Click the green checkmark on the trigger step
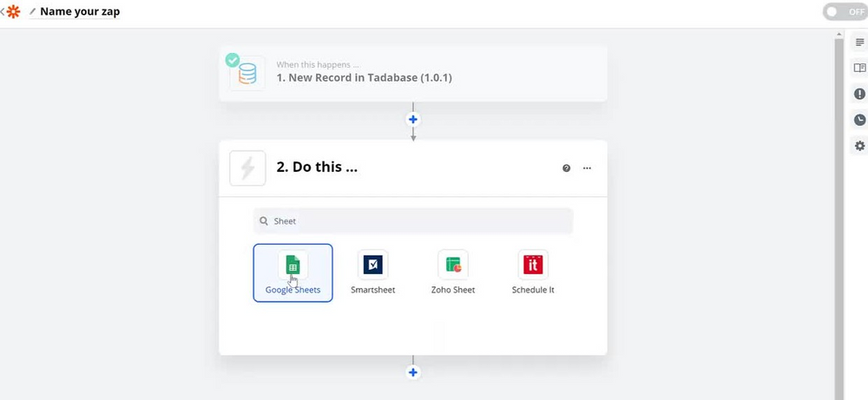 [x=233, y=60]
